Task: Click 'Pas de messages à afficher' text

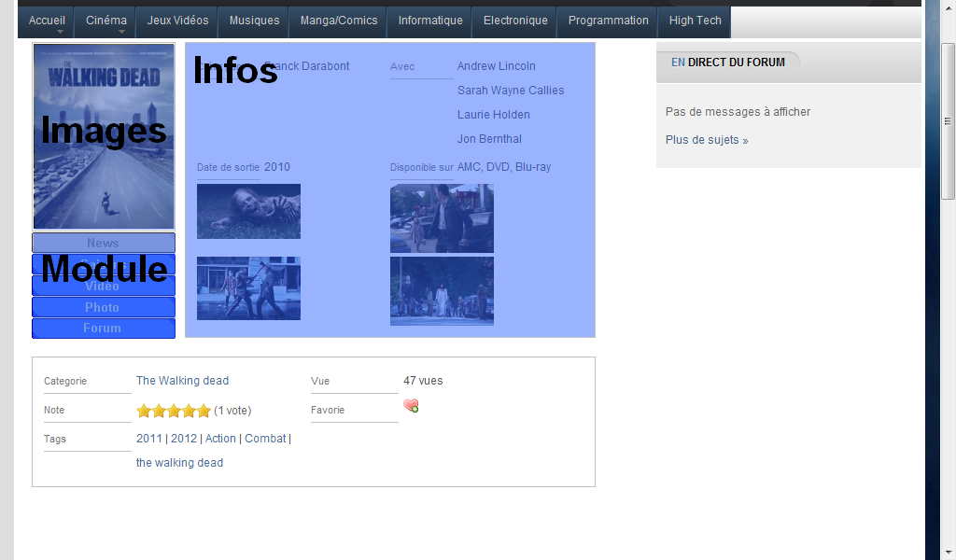Action: tap(738, 112)
